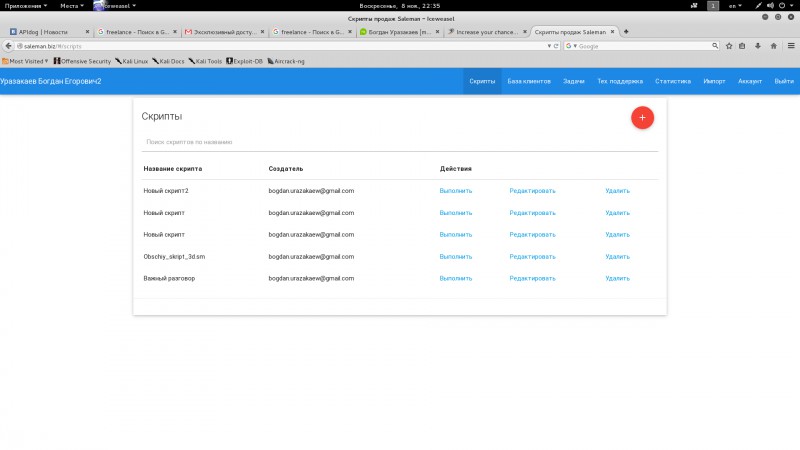The width and height of the screenshot is (800, 450).
Task: Click the workspace indicator 1 in panel
Action: pyautogui.click(x=713, y=6)
